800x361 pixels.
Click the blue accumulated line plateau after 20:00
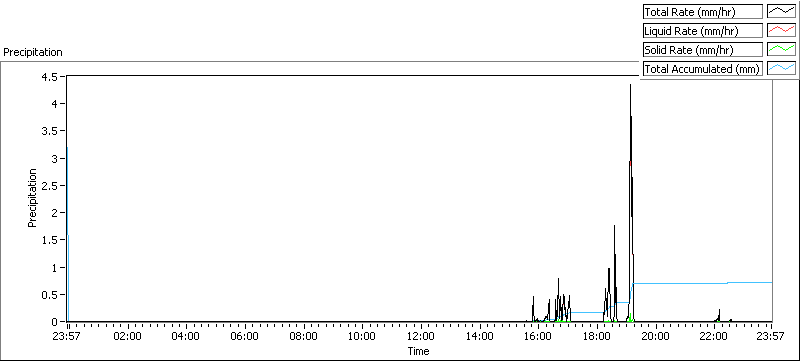pyautogui.click(x=702, y=283)
